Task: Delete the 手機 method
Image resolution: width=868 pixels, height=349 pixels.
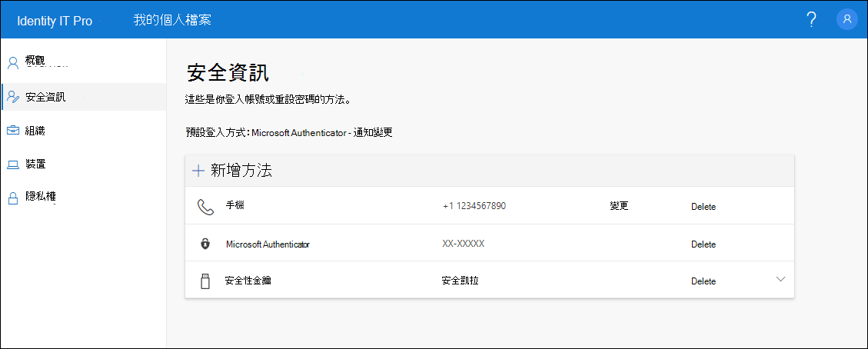Action: click(x=703, y=207)
